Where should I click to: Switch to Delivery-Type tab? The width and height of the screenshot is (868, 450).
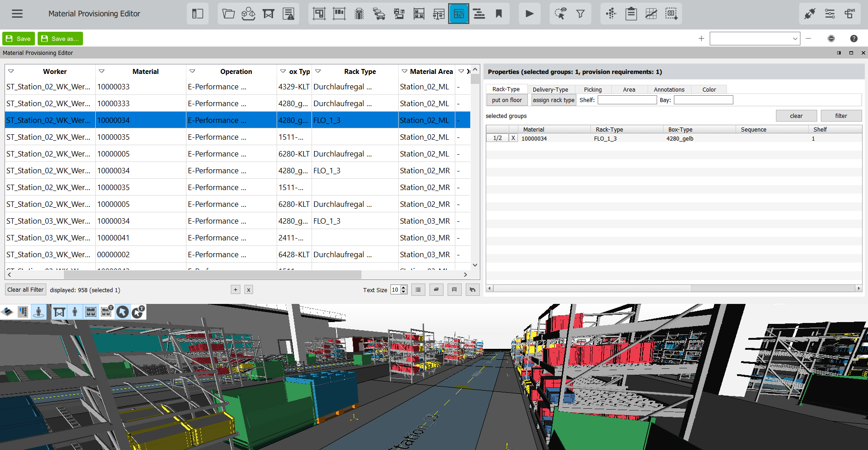click(550, 89)
